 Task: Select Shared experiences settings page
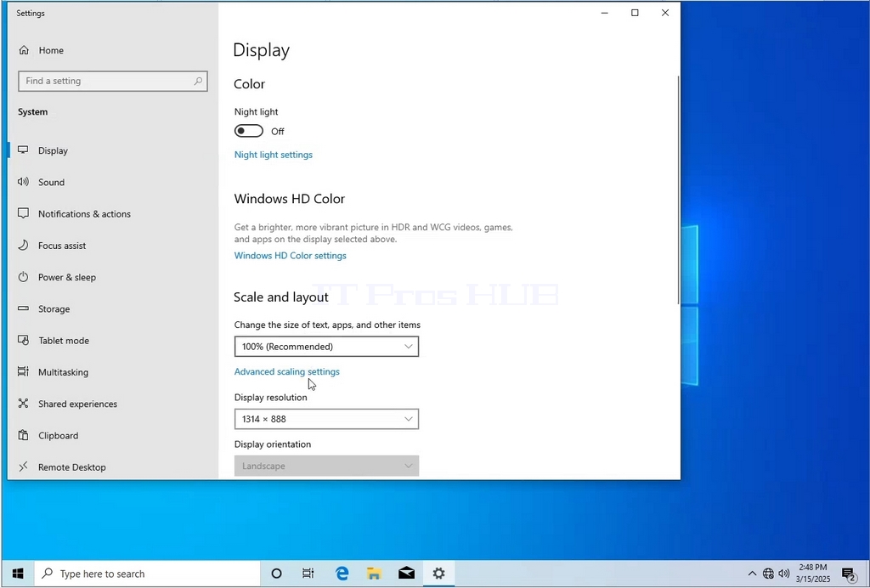(x=113, y=404)
